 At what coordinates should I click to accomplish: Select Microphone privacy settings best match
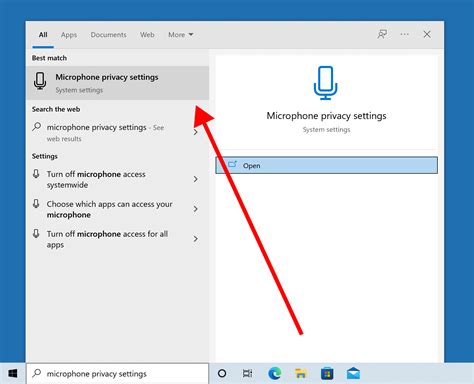[x=117, y=83]
